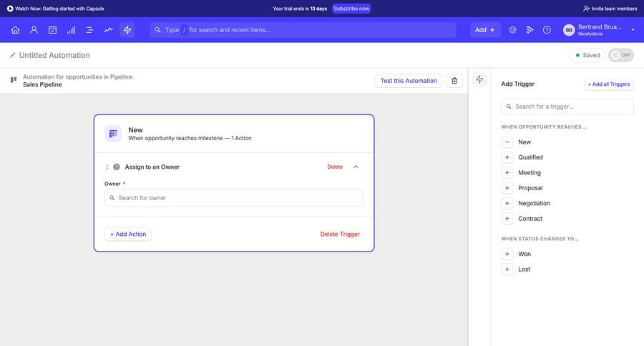Remove the New milestone trigger
The image size is (644, 346).
507,142
